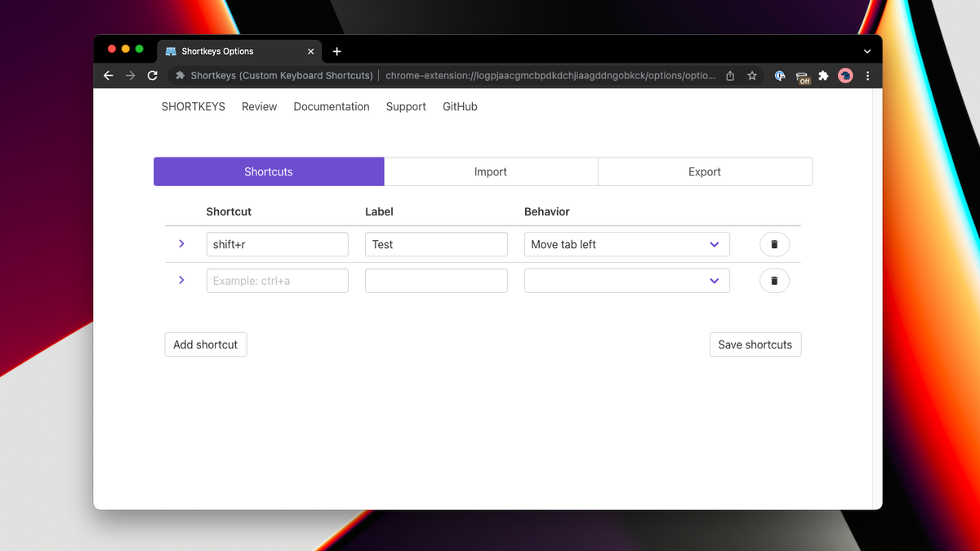This screenshot has height=551, width=980.
Task: Open the SHORTKEYS nav link
Action: [194, 106]
